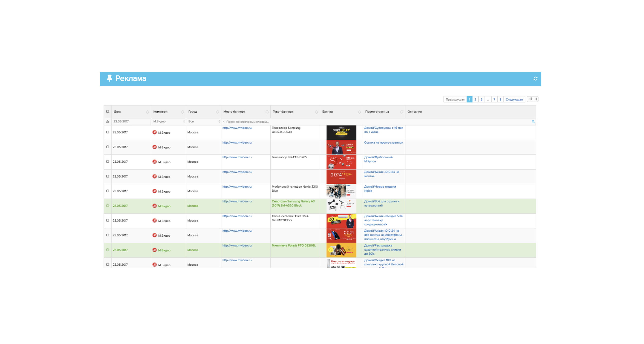This screenshot has height=344, width=644.
Task: Go to page 1
Action: coord(469,99)
